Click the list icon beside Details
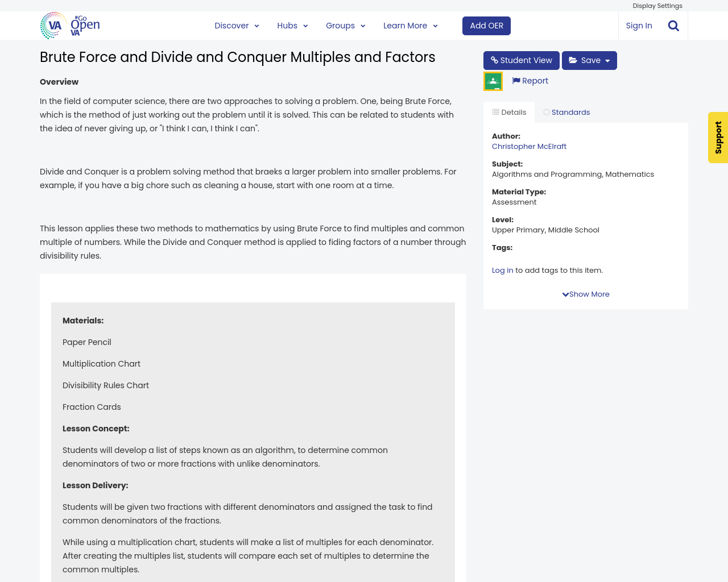 [x=495, y=111]
